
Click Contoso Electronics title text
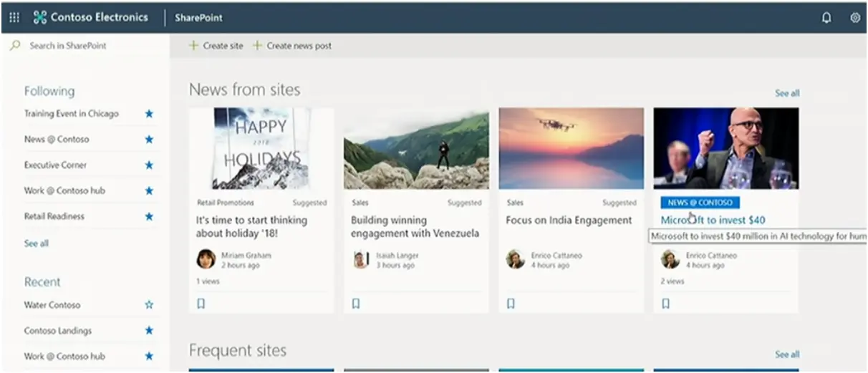click(100, 18)
